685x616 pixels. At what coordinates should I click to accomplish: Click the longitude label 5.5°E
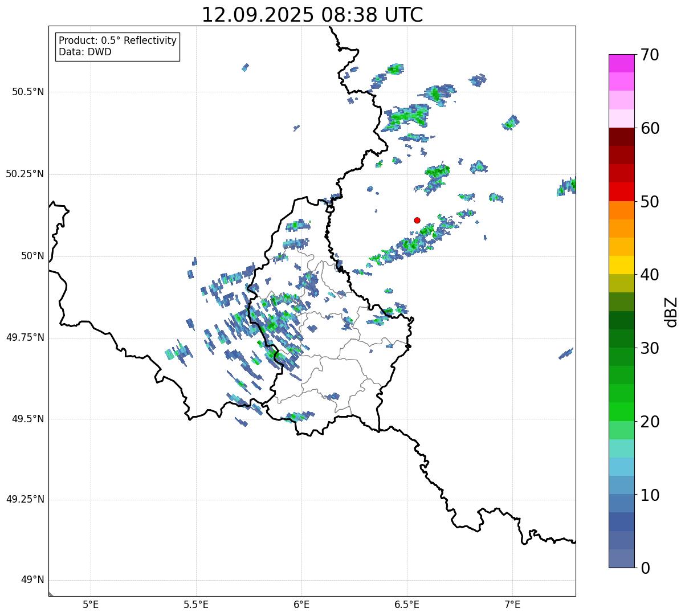(x=196, y=605)
